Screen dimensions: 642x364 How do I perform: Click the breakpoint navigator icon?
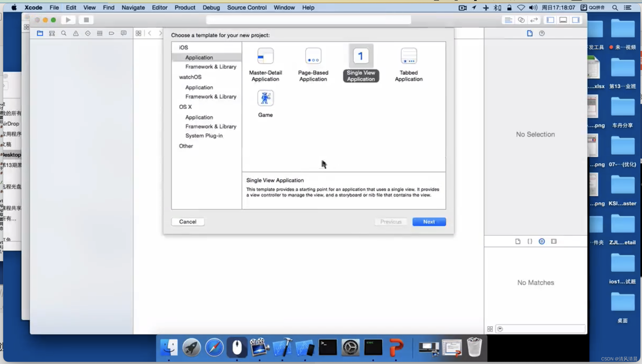112,33
